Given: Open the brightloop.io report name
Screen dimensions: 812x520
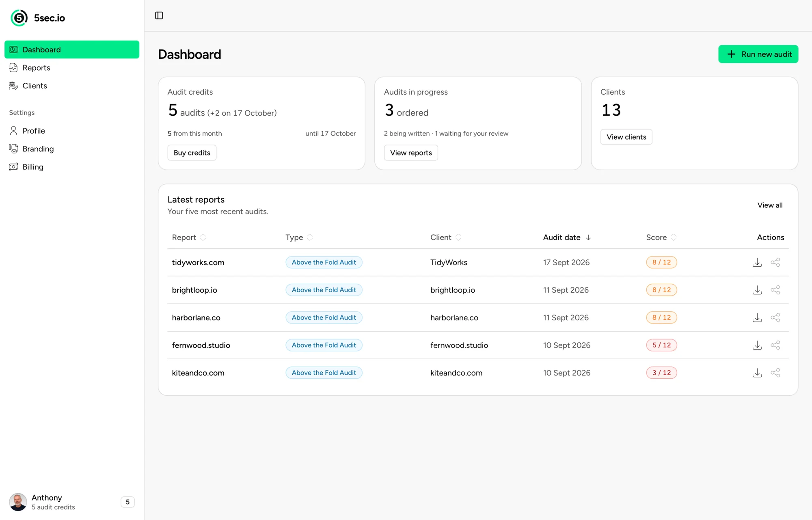Looking at the screenshot, I should pos(194,290).
